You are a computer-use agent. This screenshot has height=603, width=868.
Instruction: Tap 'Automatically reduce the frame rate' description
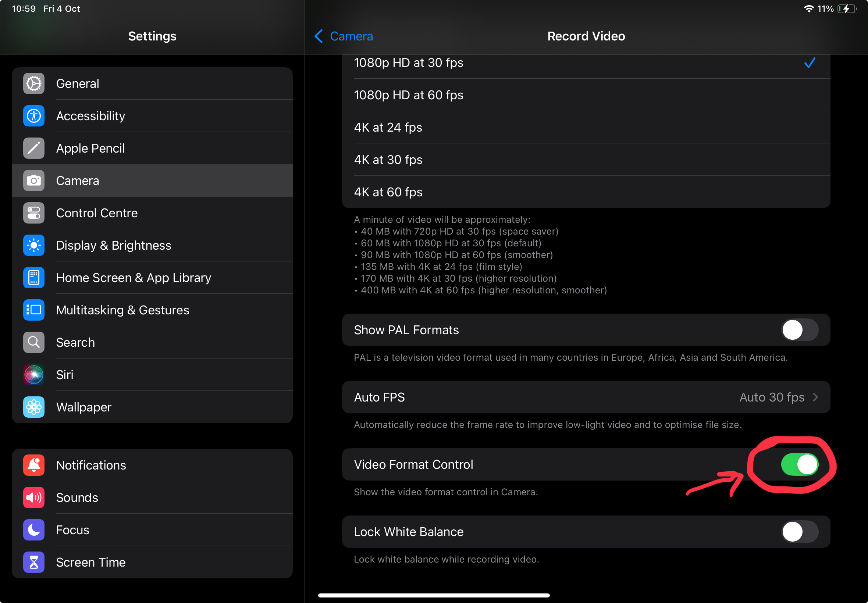click(x=548, y=425)
